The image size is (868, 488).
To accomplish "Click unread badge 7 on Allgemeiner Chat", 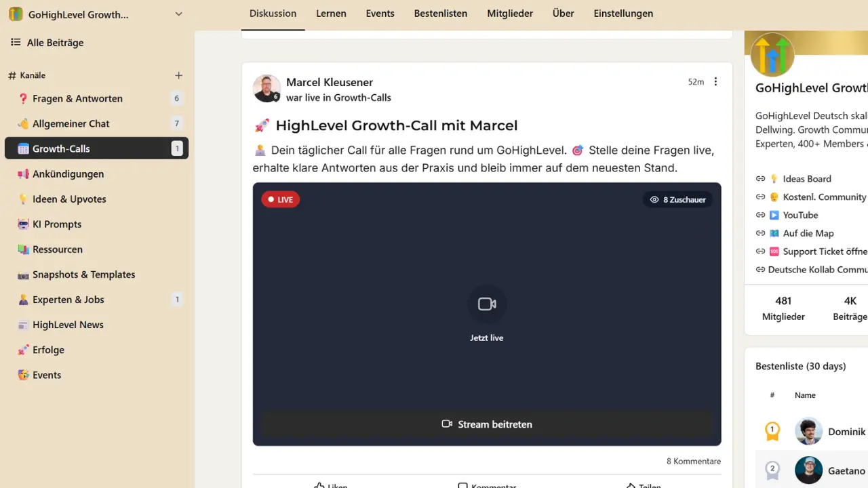I will (177, 123).
